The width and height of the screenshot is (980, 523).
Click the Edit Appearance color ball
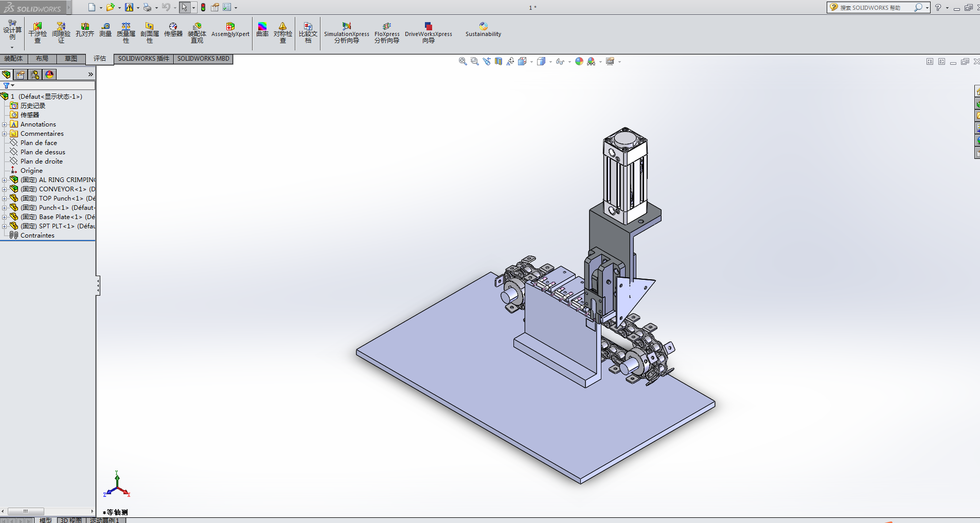coord(579,62)
